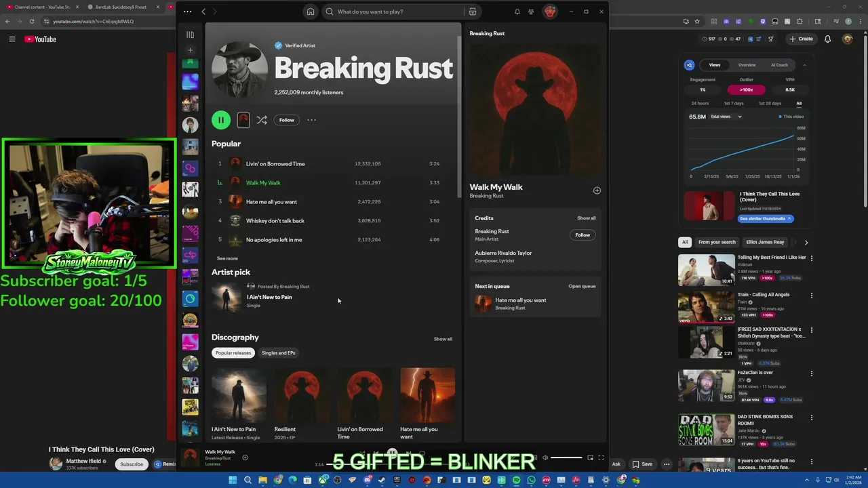The width and height of the screenshot is (868, 488).
Task: Click the Spotify sidebar artist avatar playlist
Action: 190,125
